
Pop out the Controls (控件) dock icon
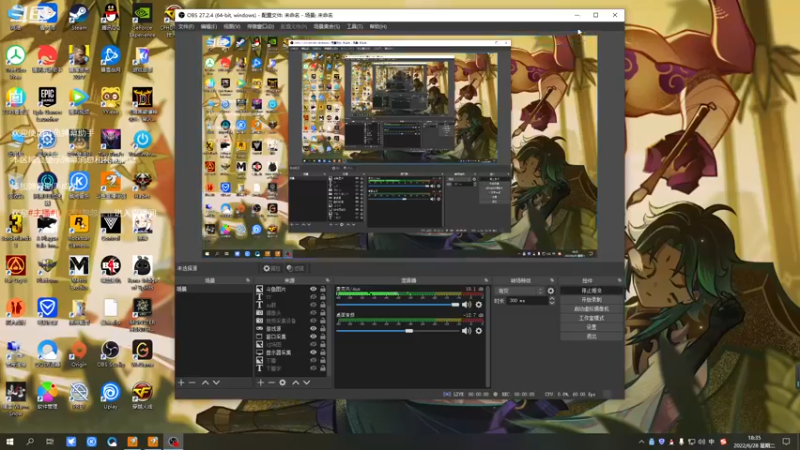pos(619,280)
